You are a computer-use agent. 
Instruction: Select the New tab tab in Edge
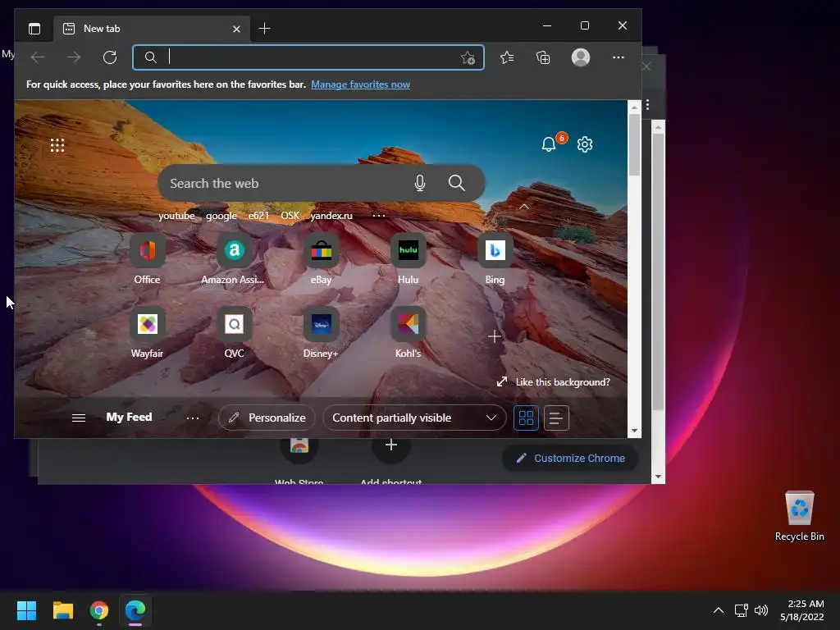coord(152,29)
